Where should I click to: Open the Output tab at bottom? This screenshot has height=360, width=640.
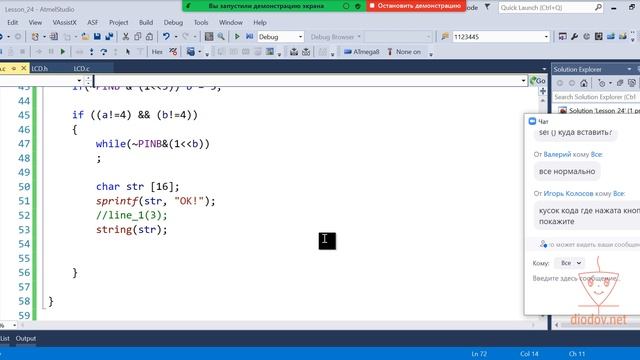click(x=26, y=338)
